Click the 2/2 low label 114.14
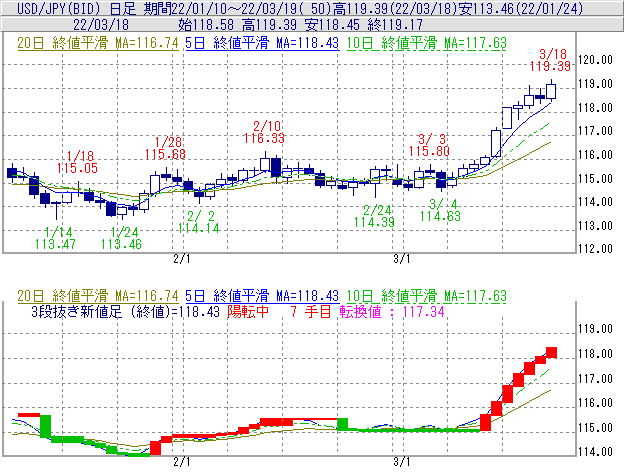 (x=198, y=228)
